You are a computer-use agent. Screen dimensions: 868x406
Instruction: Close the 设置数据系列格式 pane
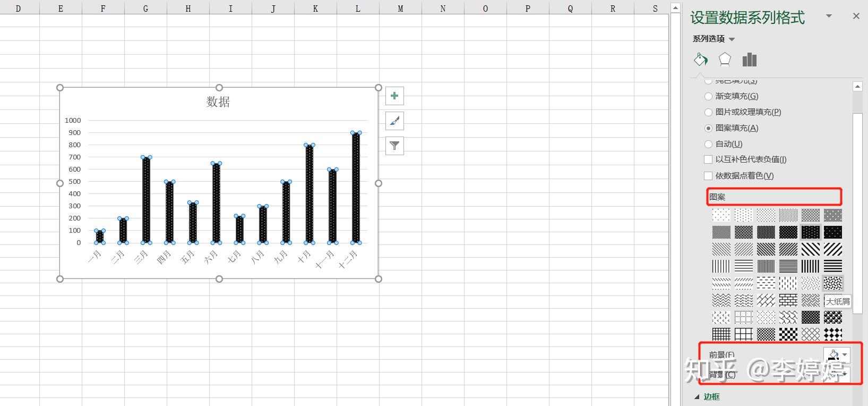tap(856, 16)
